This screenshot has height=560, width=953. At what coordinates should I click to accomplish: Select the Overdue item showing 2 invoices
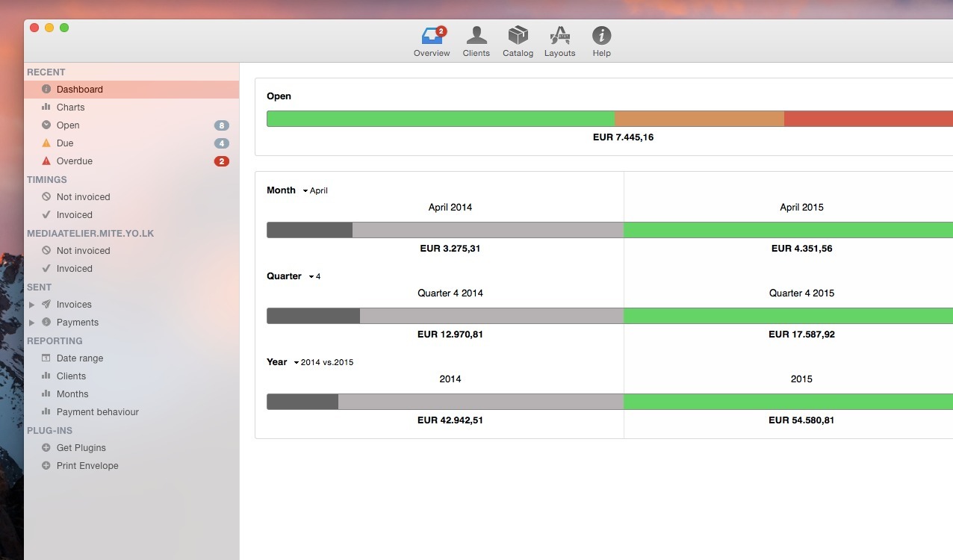click(74, 161)
